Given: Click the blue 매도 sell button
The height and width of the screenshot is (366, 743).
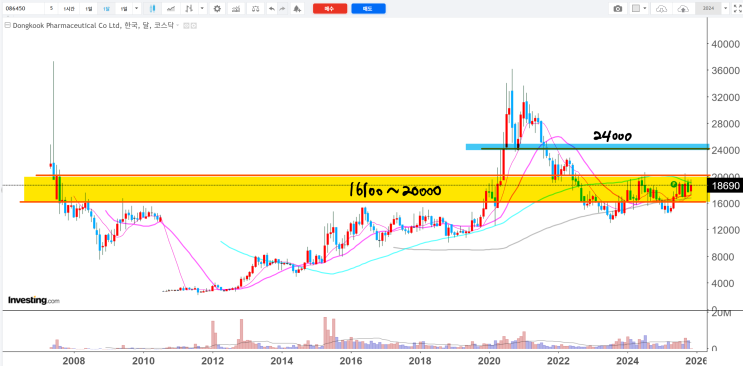Looking at the screenshot, I should pos(368,9).
